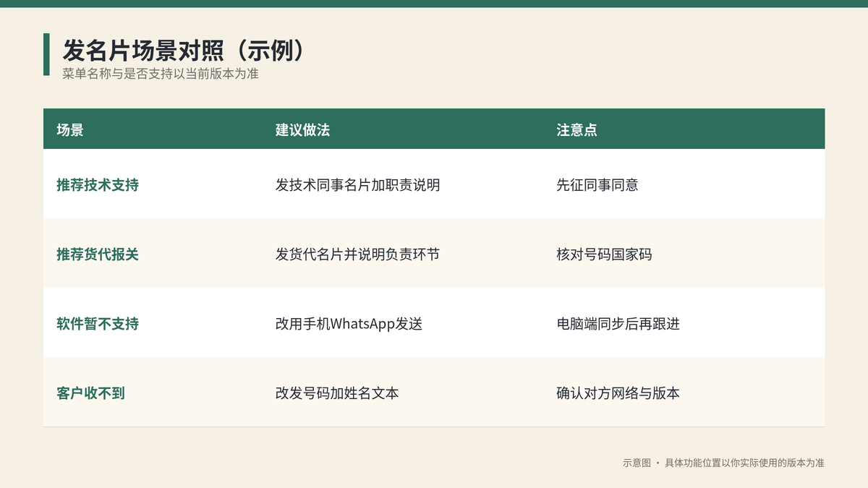Select the 软件暂不支持 row label
The image size is (868, 488).
(x=98, y=323)
